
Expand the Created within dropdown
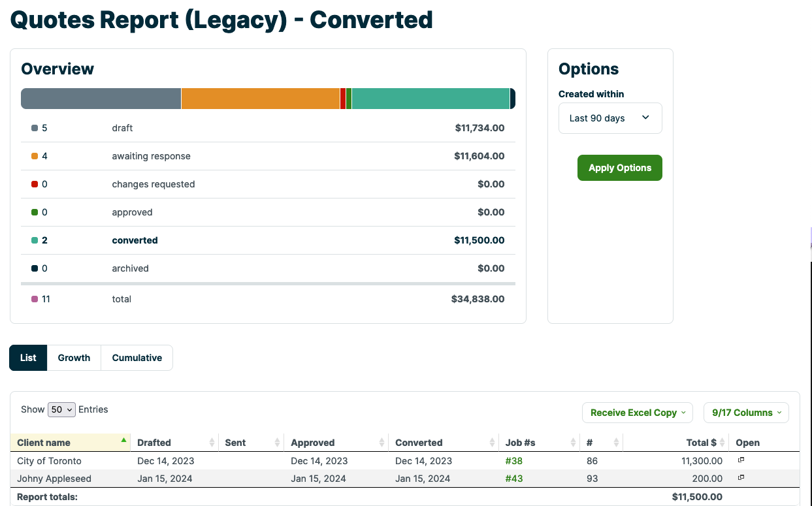coord(610,118)
